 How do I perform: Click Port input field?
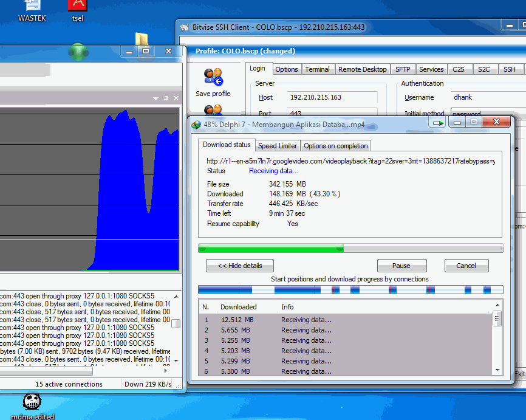coord(332,112)
